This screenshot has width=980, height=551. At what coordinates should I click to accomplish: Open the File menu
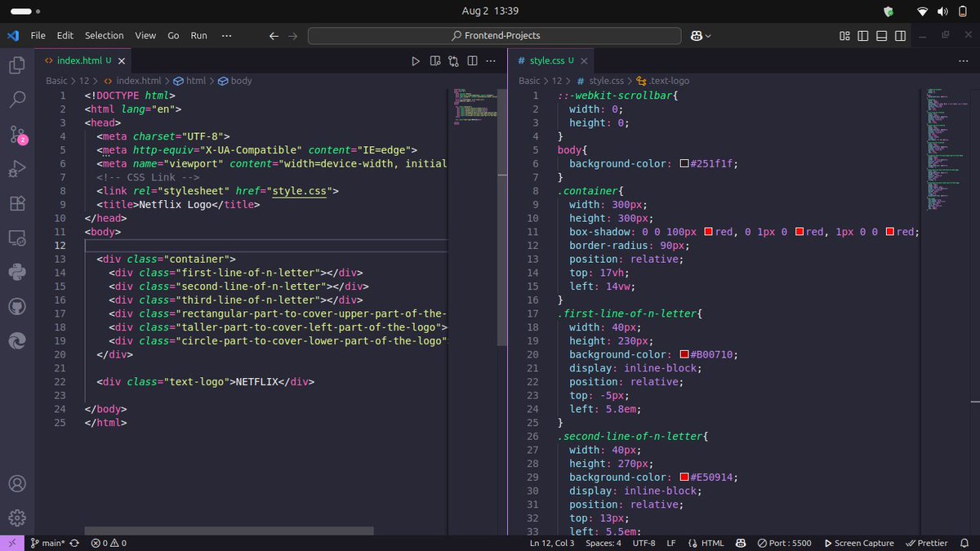(x=38, y=36)
